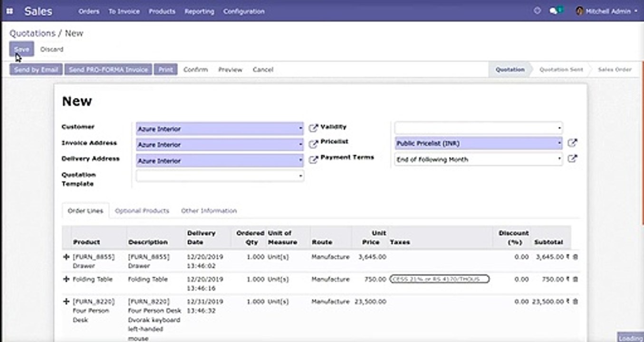Click Send by Email button
This screenshot has height=342, width=644.
click(36, 69)
